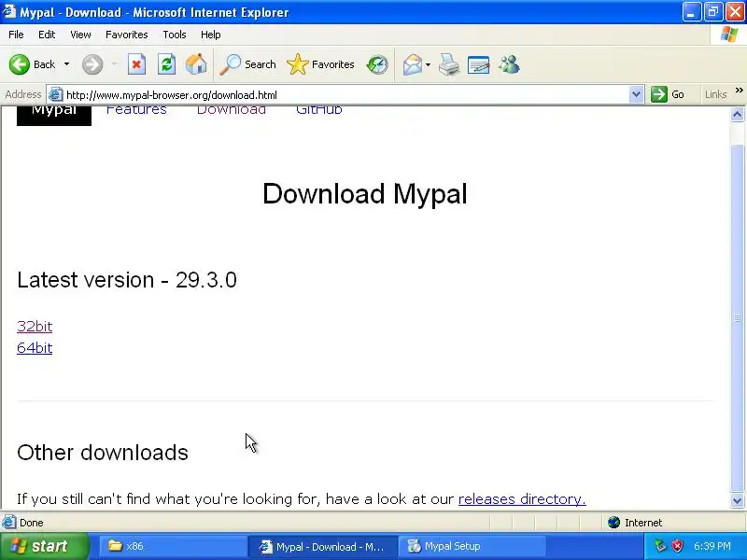Open the Windows Start menu
This screenshot has width=747, height=560.
(44, 546)
